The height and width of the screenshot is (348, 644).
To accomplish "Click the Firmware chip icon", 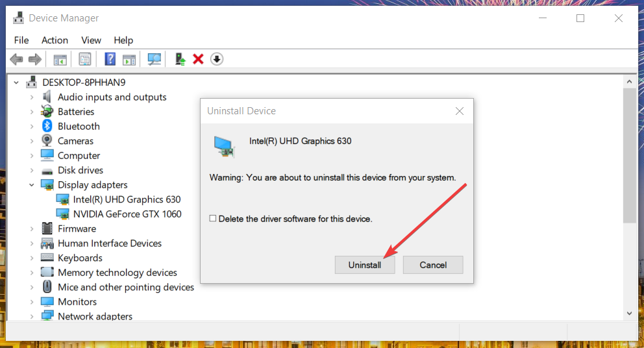I will point(47,229).
